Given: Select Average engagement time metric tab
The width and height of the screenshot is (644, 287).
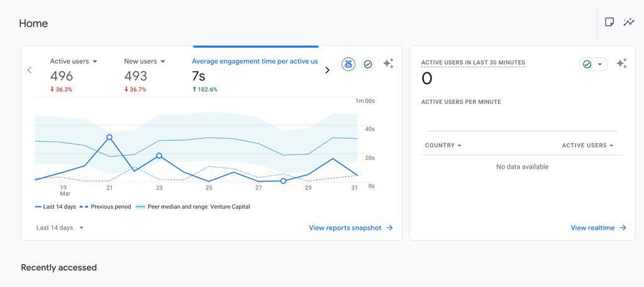Looking at the screenshot, I should pos(255,61).
